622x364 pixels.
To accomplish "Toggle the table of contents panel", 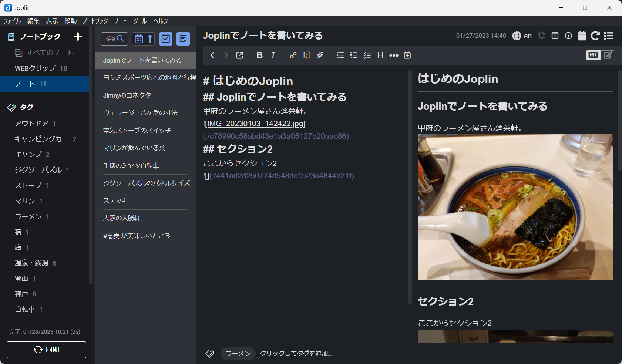I will pos(609,36).
